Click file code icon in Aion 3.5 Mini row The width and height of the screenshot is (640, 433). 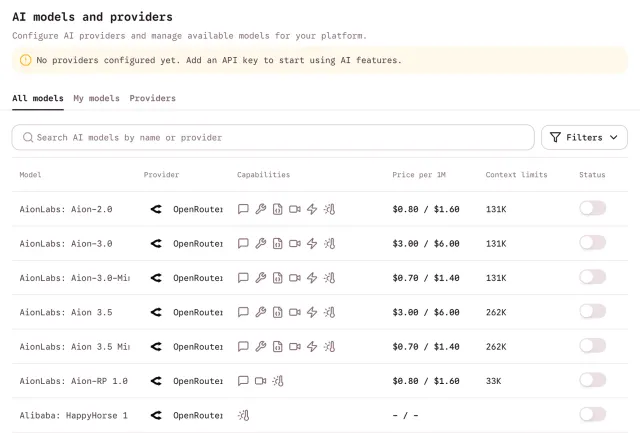coord(278,347)
